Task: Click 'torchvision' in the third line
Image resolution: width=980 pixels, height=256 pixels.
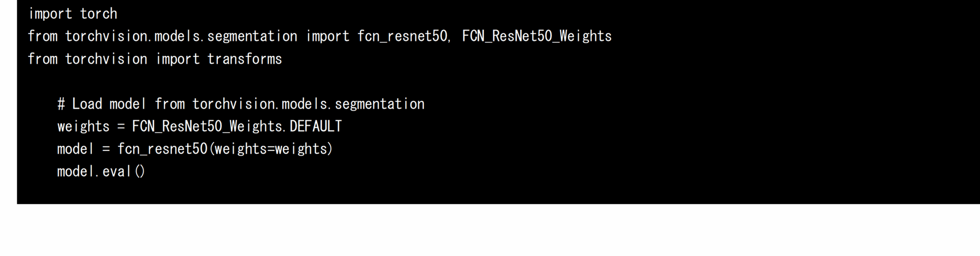Action: click(106, 59)
